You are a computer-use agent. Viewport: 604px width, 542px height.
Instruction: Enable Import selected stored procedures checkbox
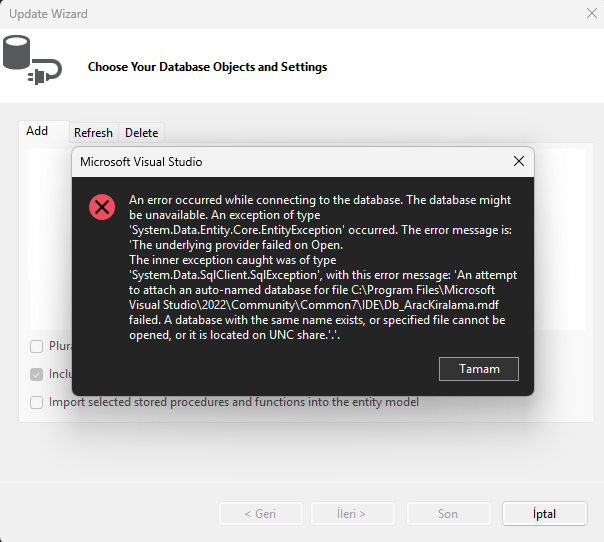pyautogui.click(x=37, y=403)
